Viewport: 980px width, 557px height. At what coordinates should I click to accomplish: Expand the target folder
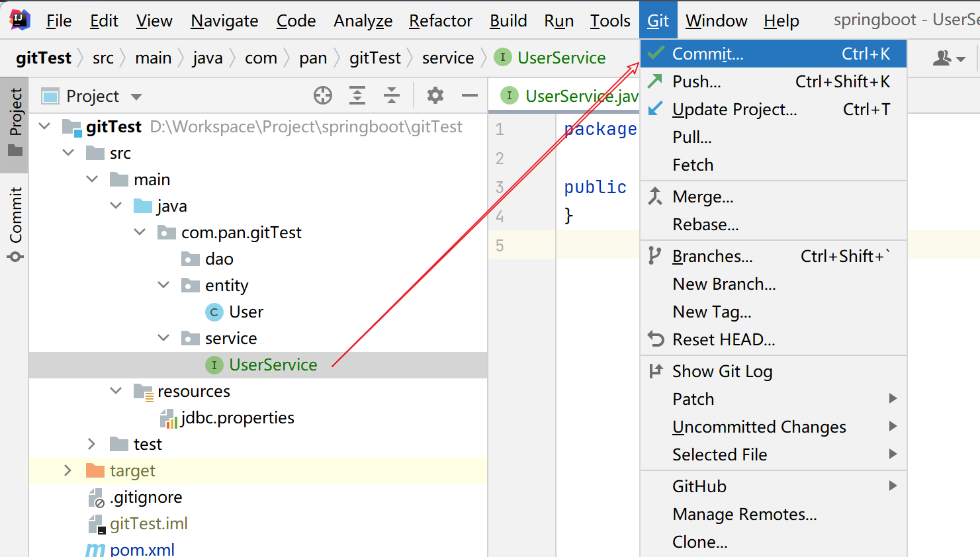(x=67, y=470)
